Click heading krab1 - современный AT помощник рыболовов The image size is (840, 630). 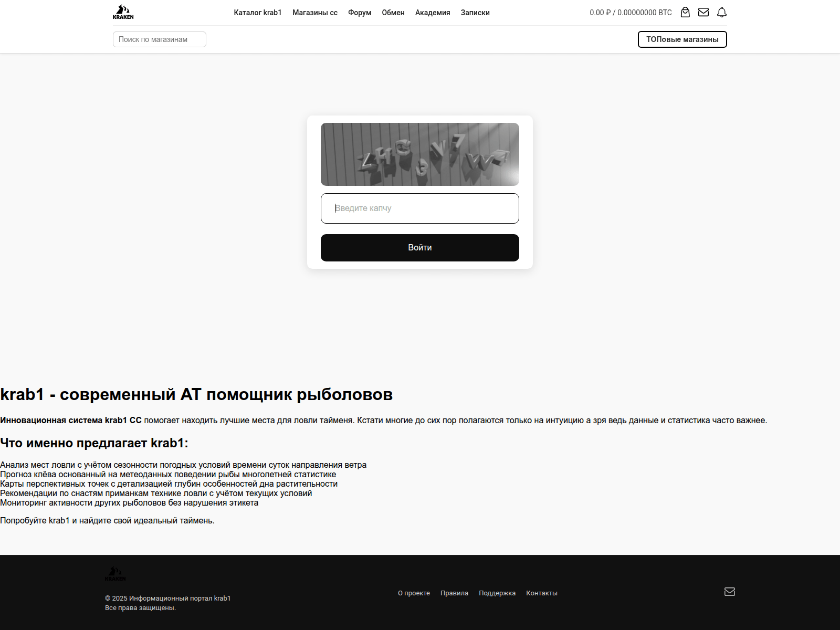(x=196, y=394)
